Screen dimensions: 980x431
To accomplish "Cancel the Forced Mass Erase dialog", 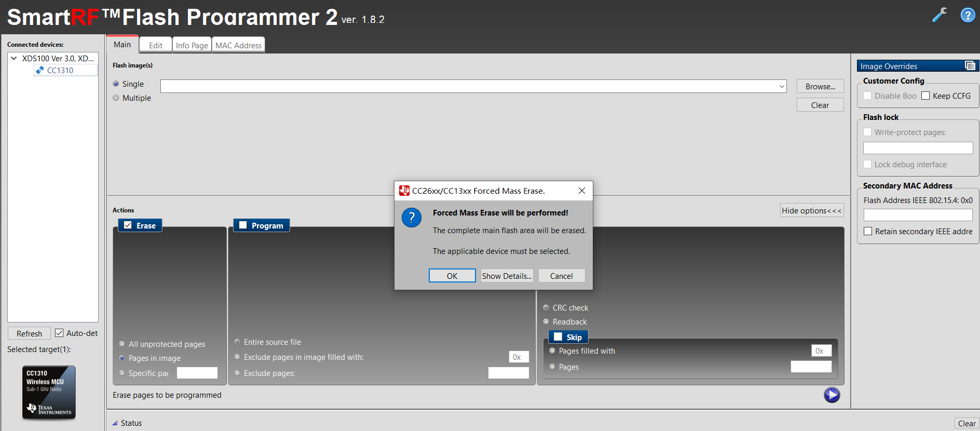I will tap(562, 276).
